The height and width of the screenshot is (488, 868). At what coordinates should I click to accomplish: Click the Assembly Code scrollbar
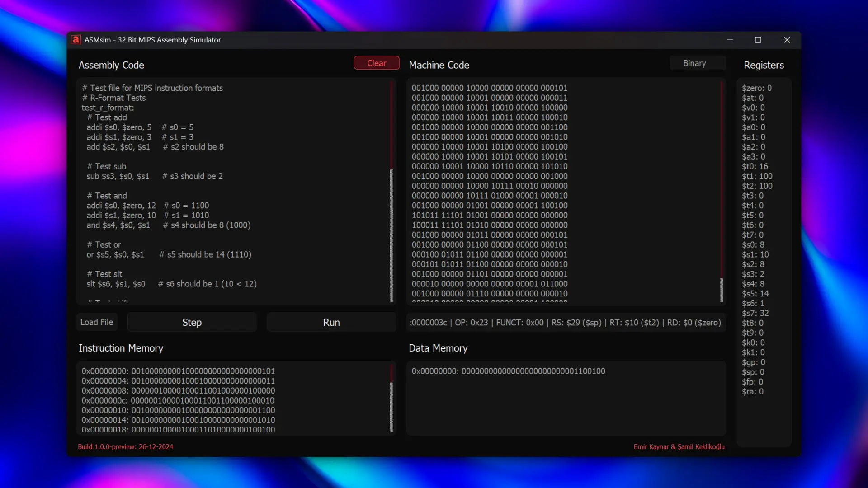click(x=392, y=235)
